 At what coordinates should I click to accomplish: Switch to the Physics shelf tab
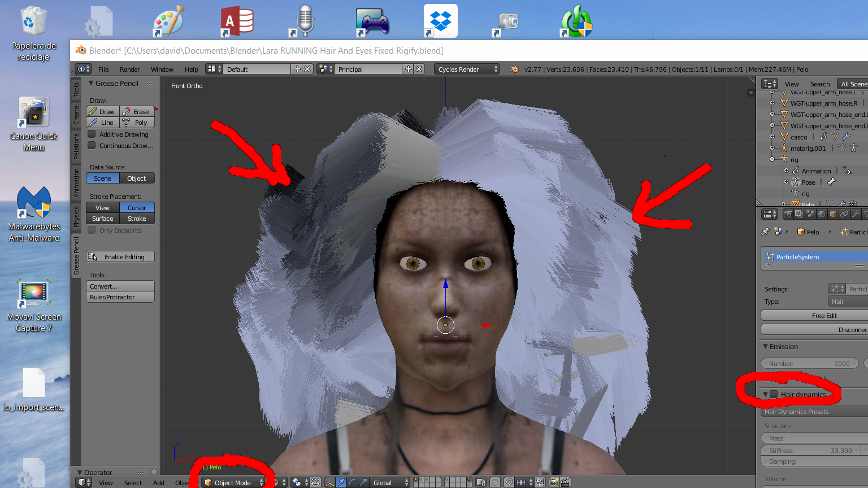(x=76, y=216)
